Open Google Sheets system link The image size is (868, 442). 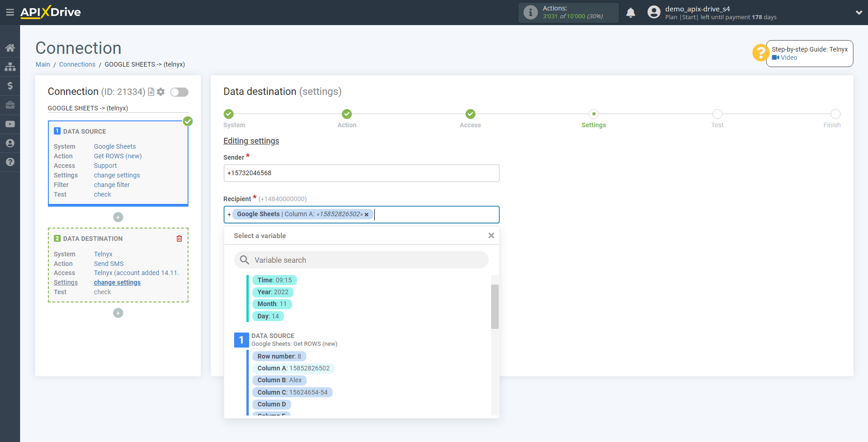pos(115,146)
